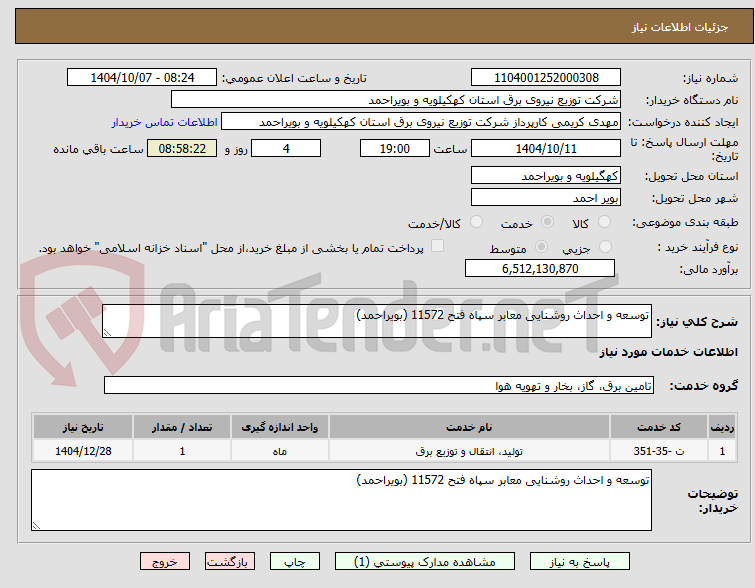The image size is (755, 588).
Task: Click the برآورد مالی field 6,512,130,870
Action: (x=540, y=268)
